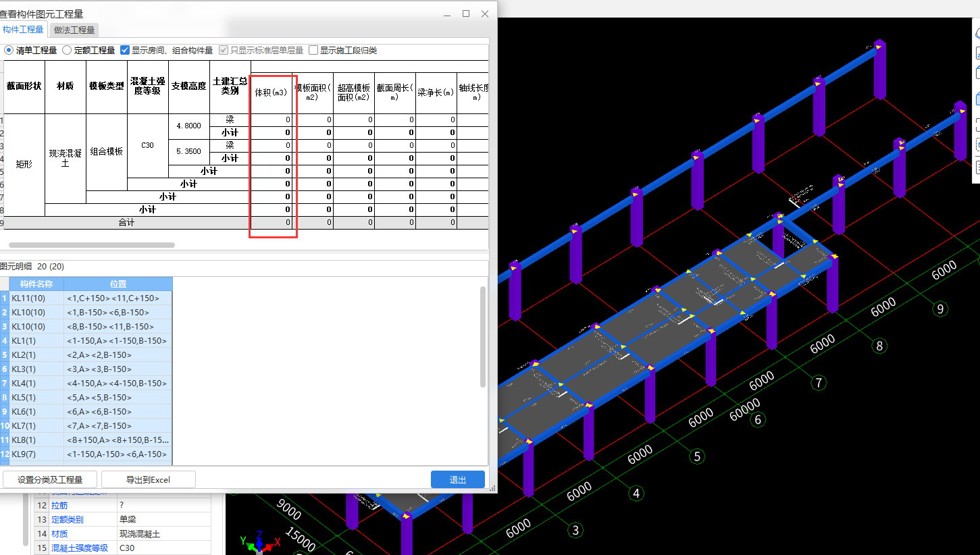Minimize the 查看构件图元工程量 dialog

pyautogui.click(x=447, y=14)
